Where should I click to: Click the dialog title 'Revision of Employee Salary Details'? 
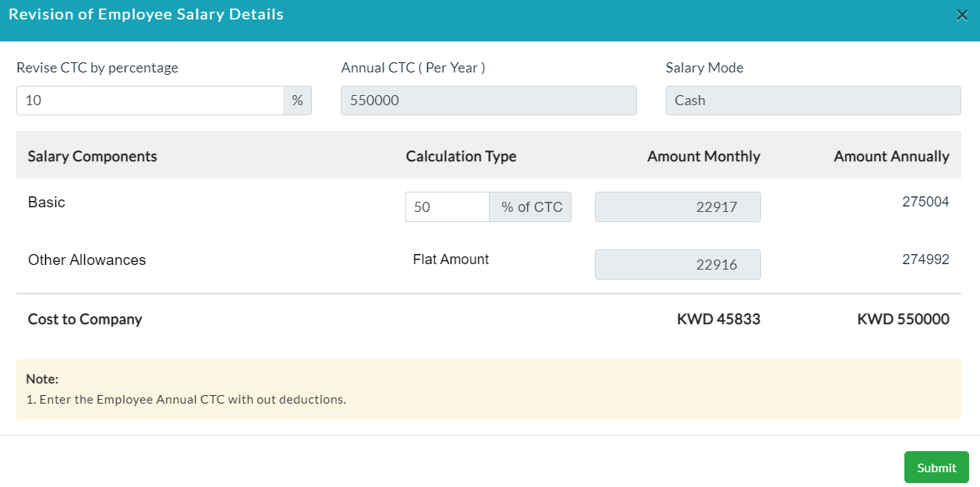(146, 14)
